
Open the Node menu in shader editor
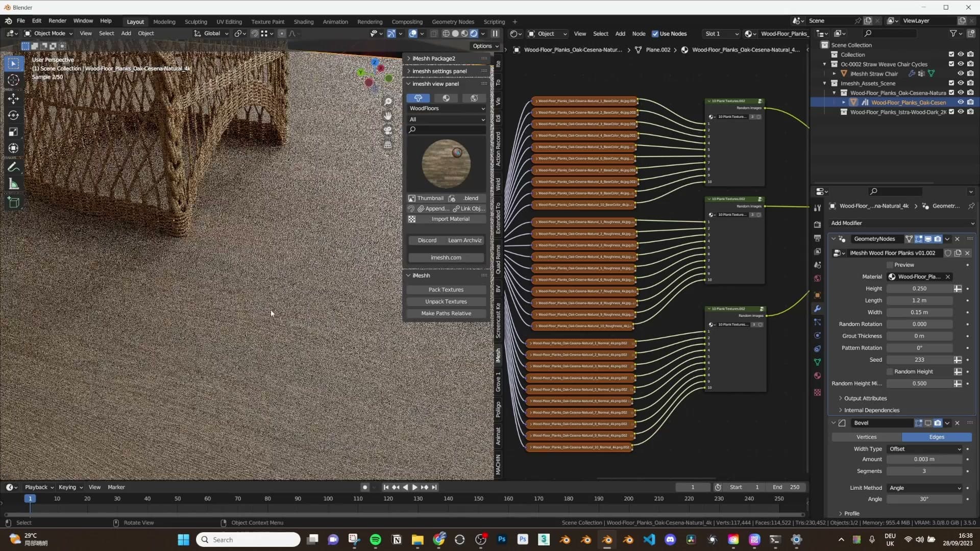[x=639, y=34]
